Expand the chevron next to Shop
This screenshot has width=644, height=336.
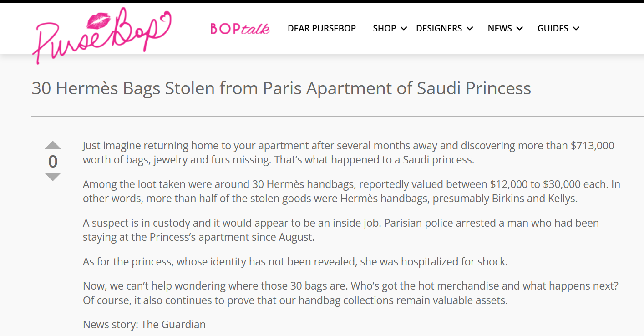click(404, 29)
